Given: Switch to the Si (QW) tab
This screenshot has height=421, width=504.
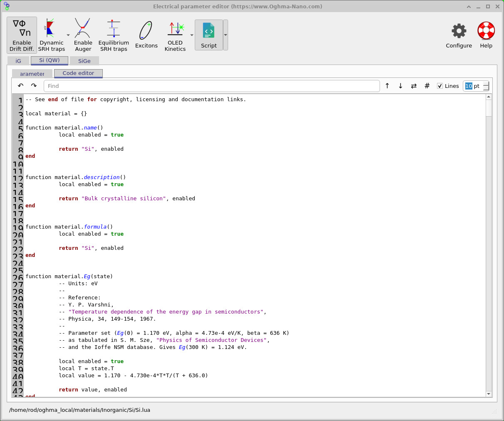Looking at the screenshot, I should click(50, 60).
